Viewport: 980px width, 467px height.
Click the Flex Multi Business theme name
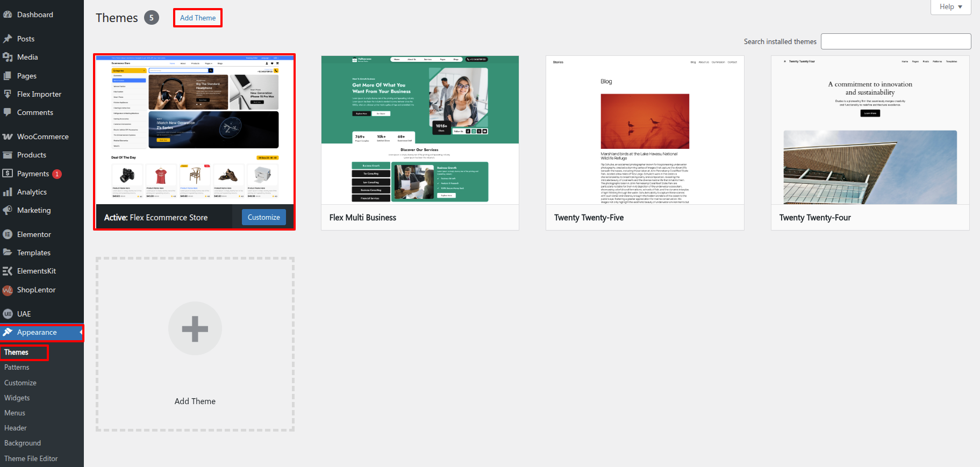pos(363,218)
